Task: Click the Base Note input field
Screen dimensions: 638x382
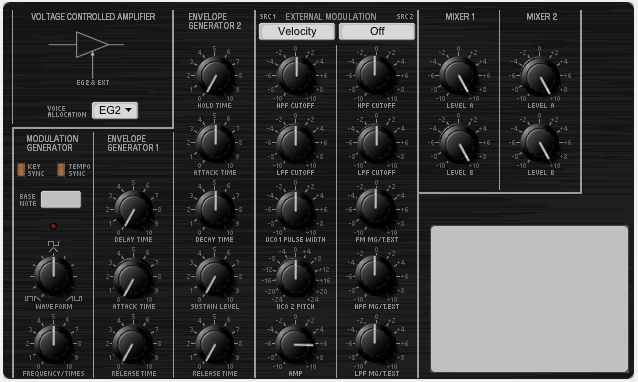Action: [61, 199]
